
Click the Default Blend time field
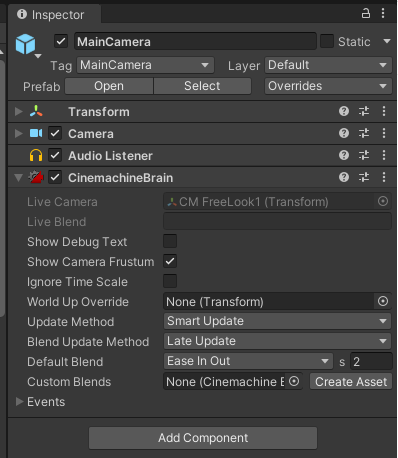pyautogui.click(x=371, y=361)
